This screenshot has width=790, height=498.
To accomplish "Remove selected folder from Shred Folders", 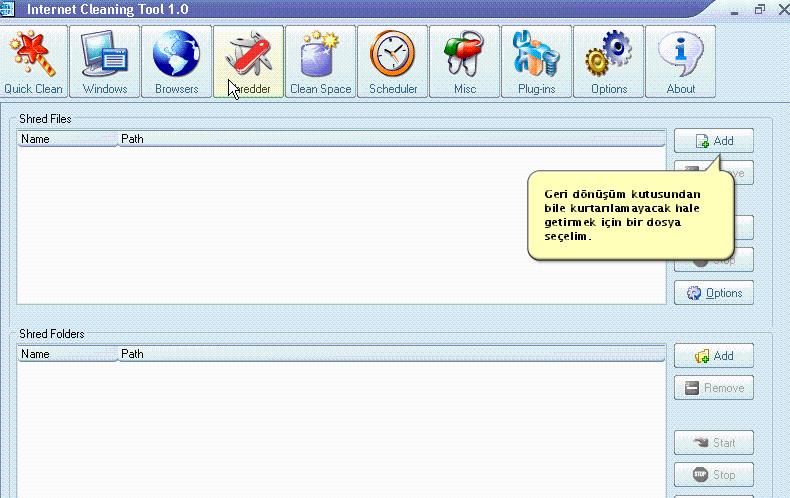I will 714,388.
